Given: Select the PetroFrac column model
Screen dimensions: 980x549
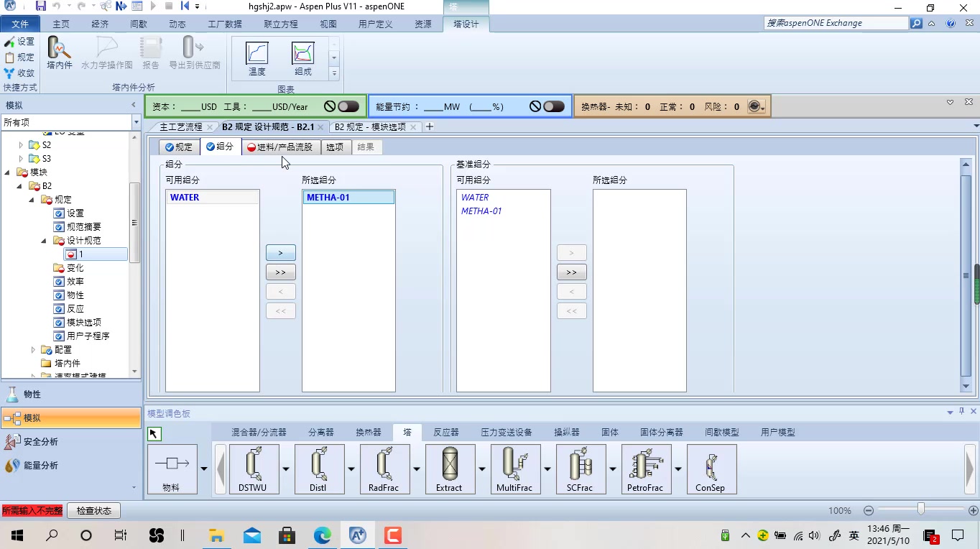Looking at the screenshot, I should (645, 469).
